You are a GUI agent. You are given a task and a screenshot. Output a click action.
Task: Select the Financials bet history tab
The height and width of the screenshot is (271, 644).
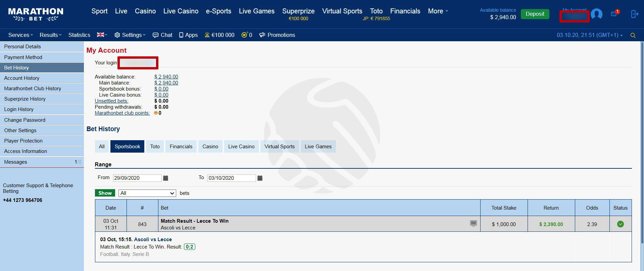point(181,147)
